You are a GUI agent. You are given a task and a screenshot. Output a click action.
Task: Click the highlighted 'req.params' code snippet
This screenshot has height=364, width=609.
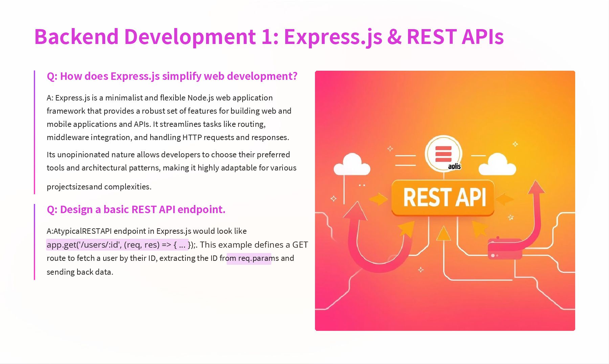[249, 258]
